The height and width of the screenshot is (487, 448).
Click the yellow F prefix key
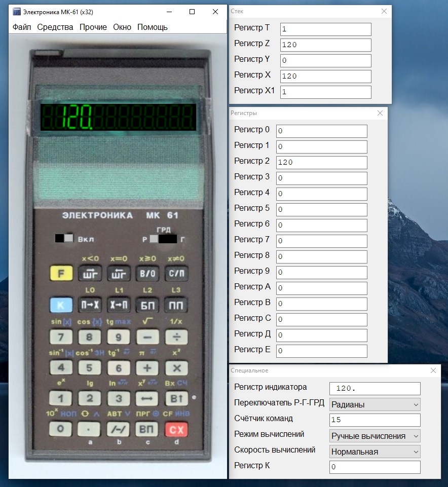click(61, 273)
